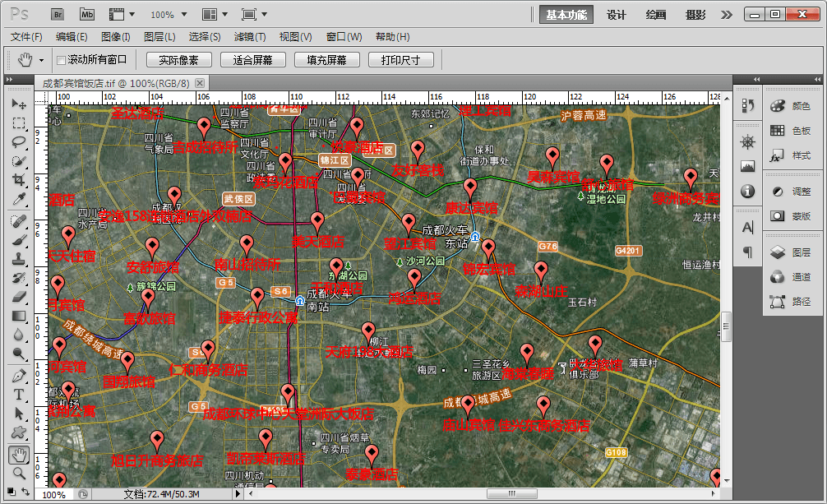The height and width of the screenshot is (504, 827).
Task: Click the 实际像素 button
Action: click(178, 60)
